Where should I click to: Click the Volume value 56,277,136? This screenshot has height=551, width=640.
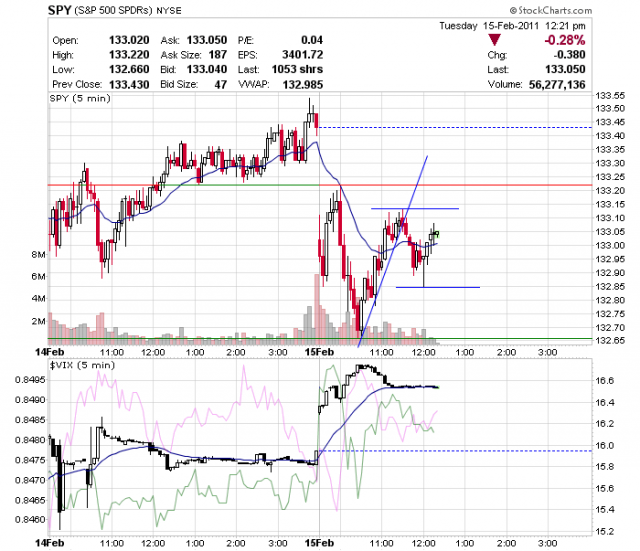(x=557, y=84)
